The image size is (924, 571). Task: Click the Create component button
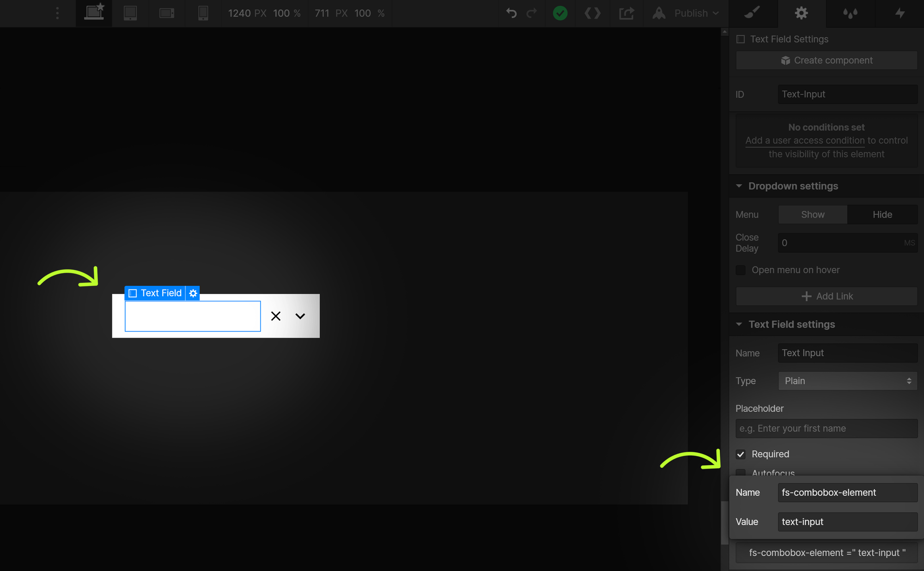[x=826, y=60]
